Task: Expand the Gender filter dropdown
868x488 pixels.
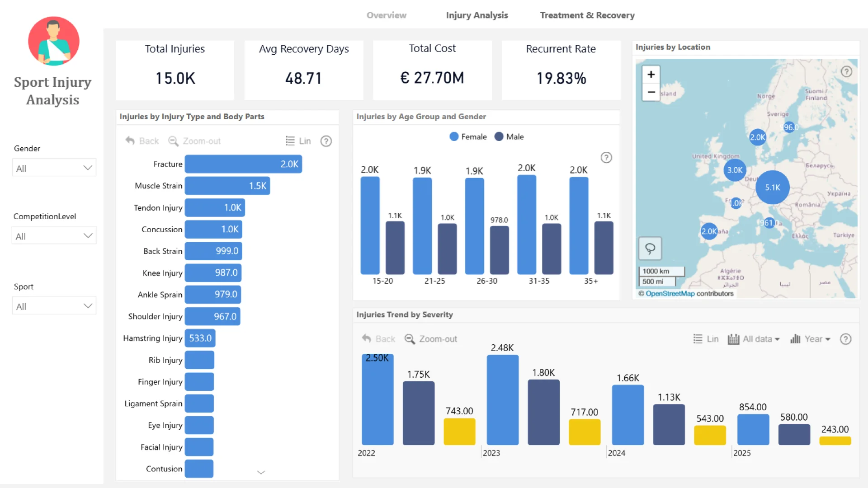Action: (x=54, y=168)
